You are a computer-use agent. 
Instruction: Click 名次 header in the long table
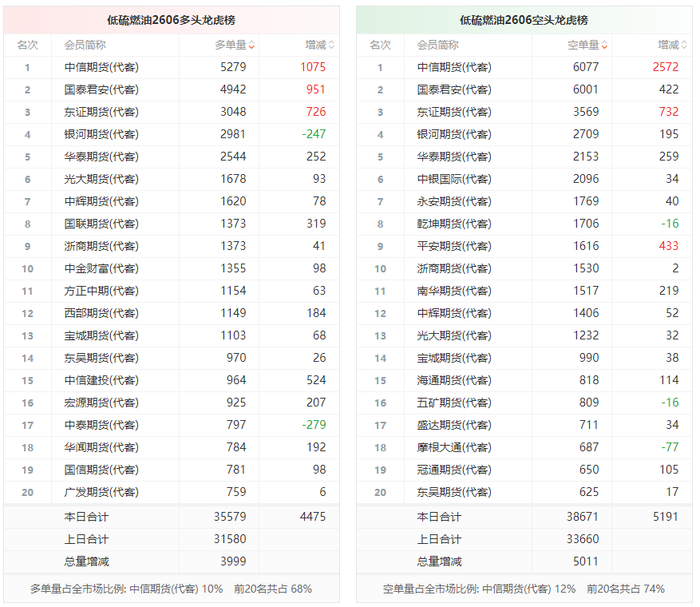point(28,45)
